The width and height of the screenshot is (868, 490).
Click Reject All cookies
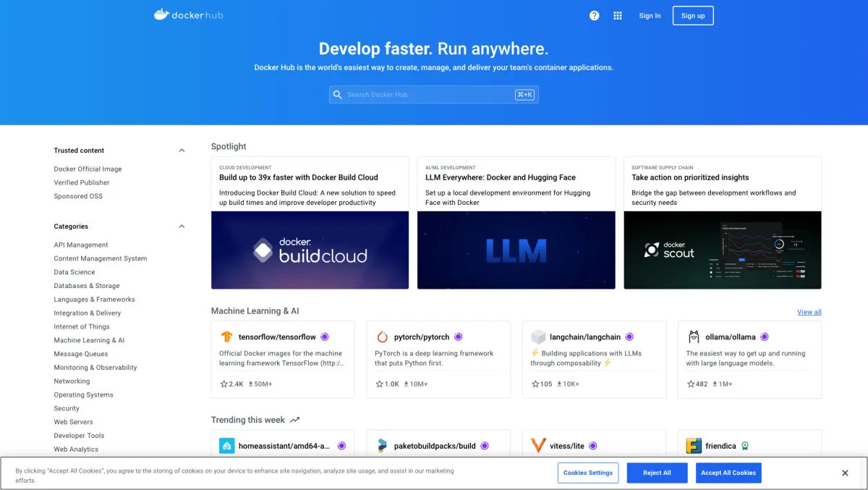pos(657,473)
